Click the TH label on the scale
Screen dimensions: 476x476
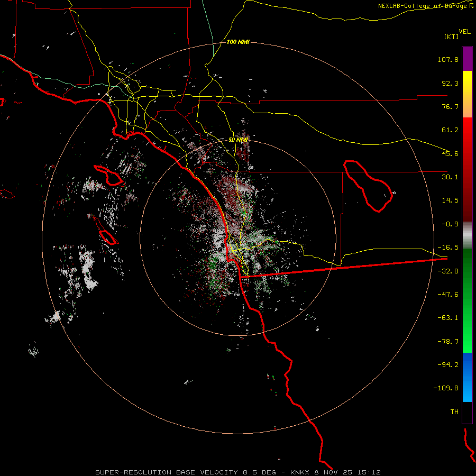pos(454,412)
